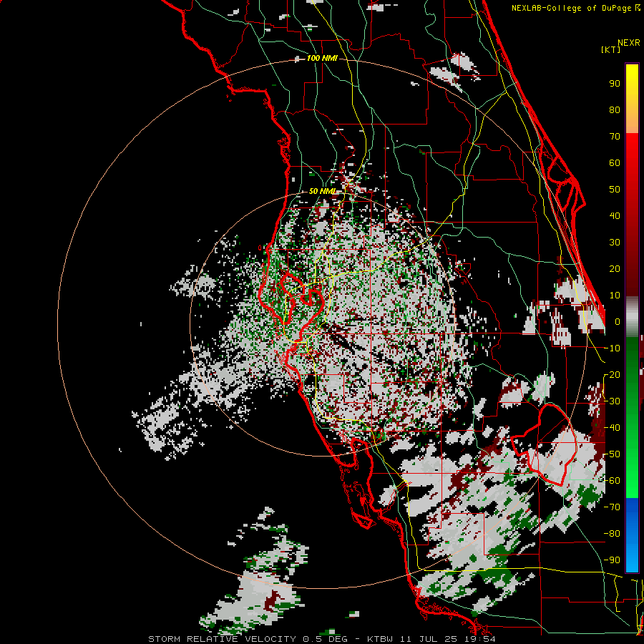This screenshot has width=644, height=644.
Task: Click the -70 value on the velocity scale
Action: 612,507
